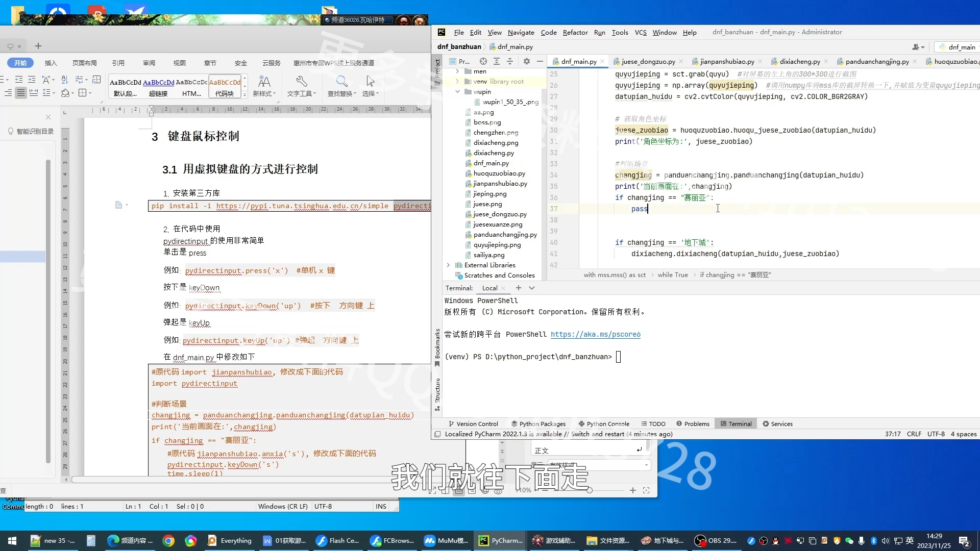
Task: Open the Python Packages tool window
Action: pos(538,424)
